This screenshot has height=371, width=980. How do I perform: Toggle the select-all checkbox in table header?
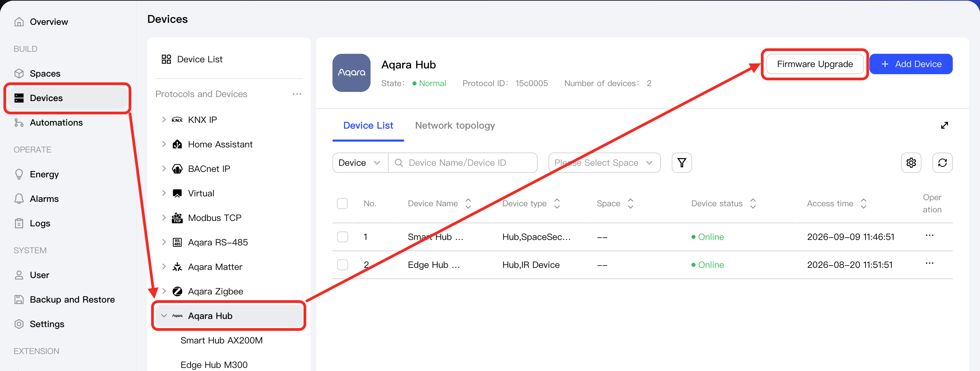pyautogui.click(x=342, y=204)
